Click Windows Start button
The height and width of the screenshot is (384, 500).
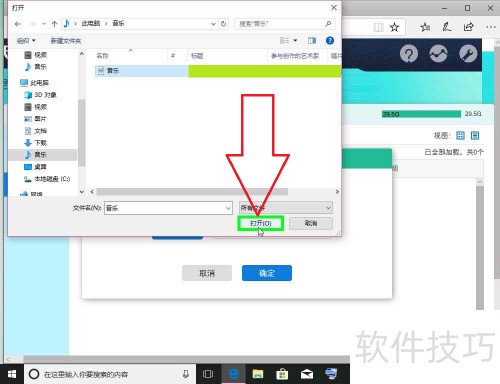(12, 374)
